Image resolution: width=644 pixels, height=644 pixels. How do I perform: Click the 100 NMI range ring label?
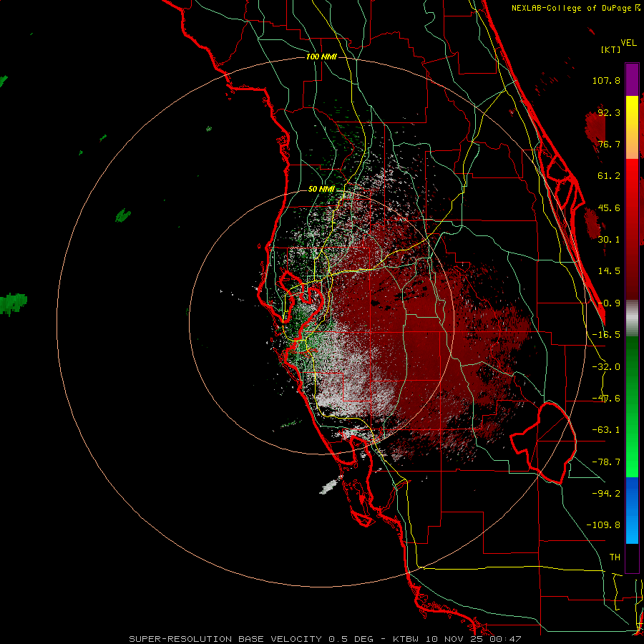point(321,57)
